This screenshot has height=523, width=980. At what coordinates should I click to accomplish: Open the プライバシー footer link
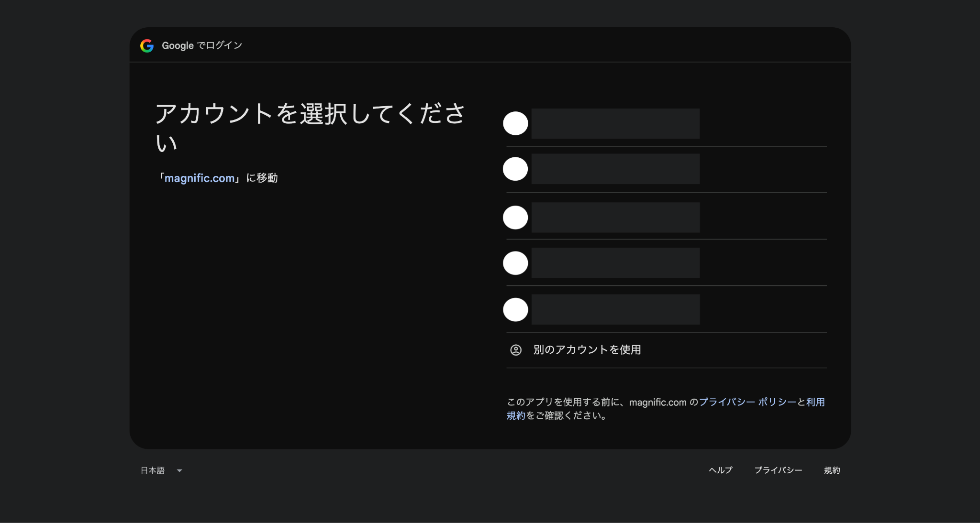click(x=778, y=470)
